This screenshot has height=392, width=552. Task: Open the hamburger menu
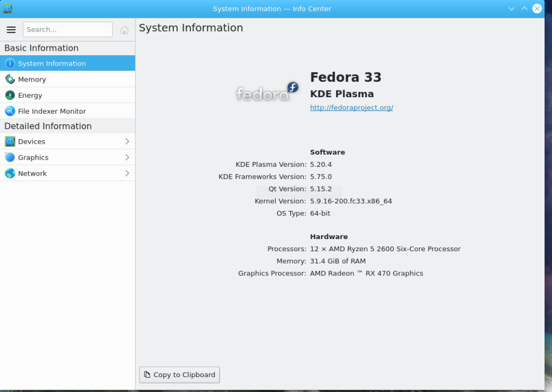[x=11, y=30]
